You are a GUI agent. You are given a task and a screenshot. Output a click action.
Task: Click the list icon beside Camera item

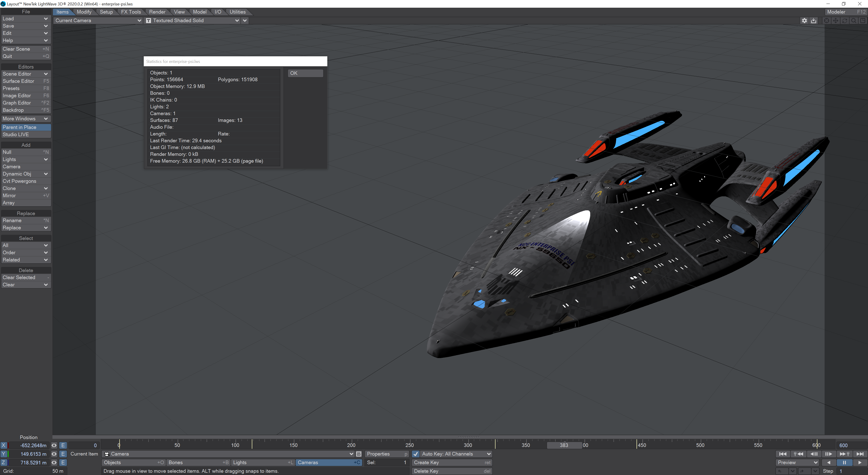[x=359, y=454]
